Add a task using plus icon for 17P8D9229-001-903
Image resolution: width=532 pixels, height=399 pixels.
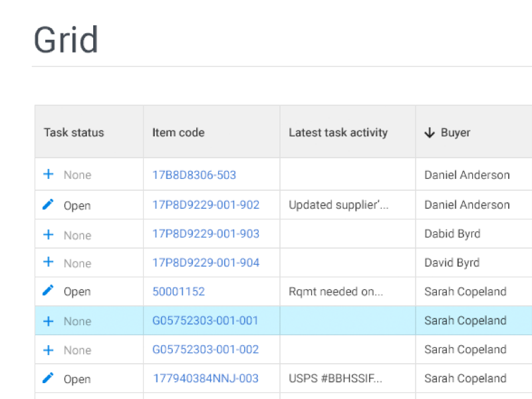(x=48, y=235)
